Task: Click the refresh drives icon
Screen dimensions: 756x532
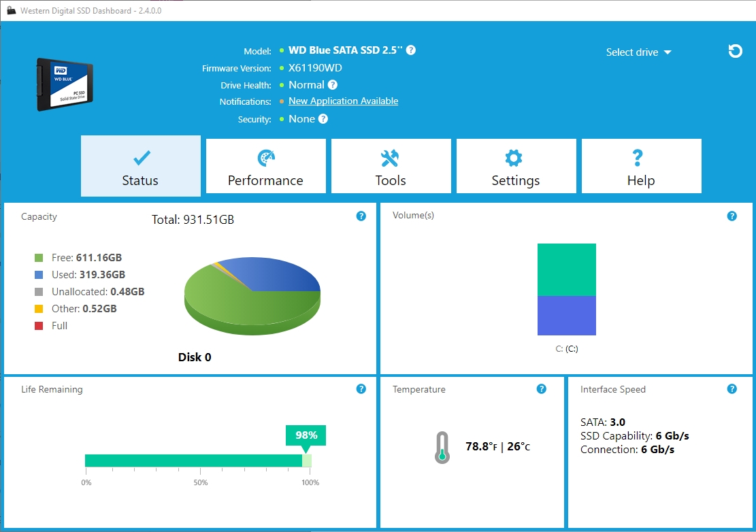Action: (735, 50)
